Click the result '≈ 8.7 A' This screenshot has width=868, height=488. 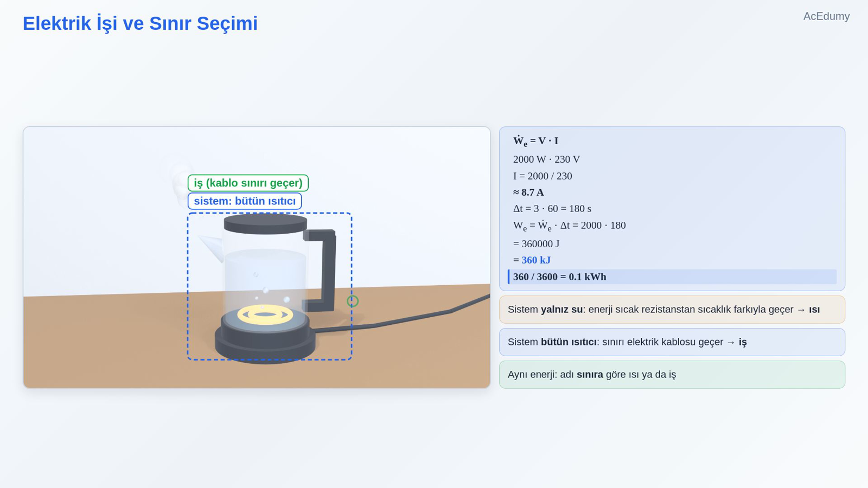[528, 192]
